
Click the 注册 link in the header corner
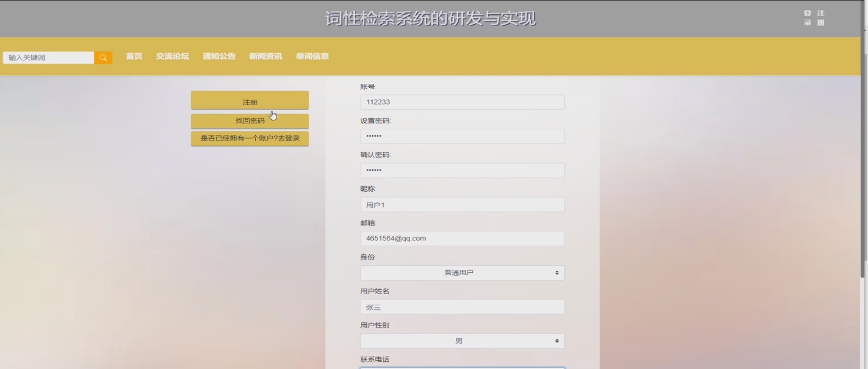820,18
